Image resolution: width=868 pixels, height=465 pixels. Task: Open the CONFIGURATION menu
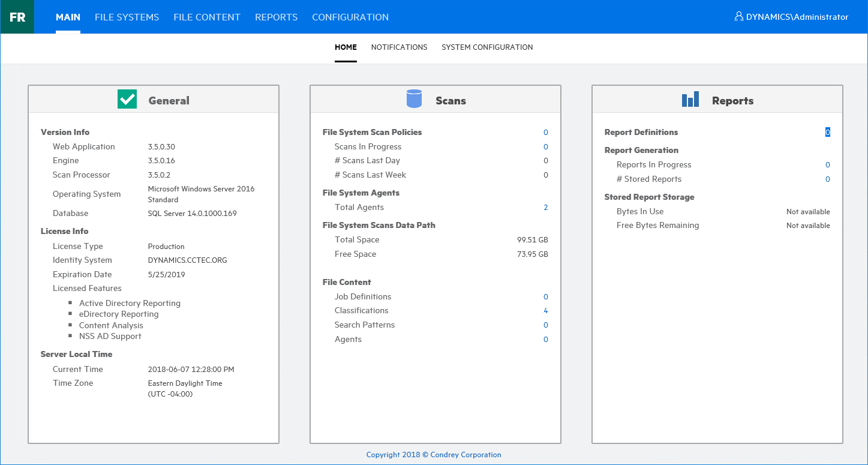[x=350, y=17]
